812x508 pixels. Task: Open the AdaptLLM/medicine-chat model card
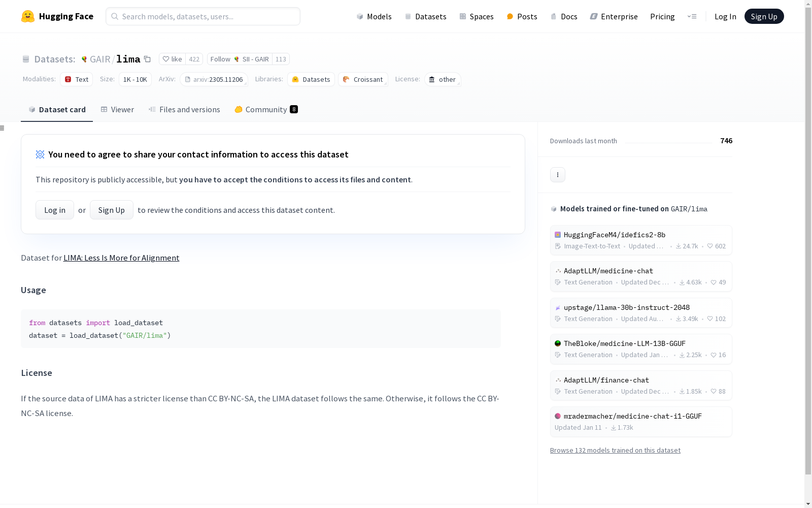tap(641, 276)
